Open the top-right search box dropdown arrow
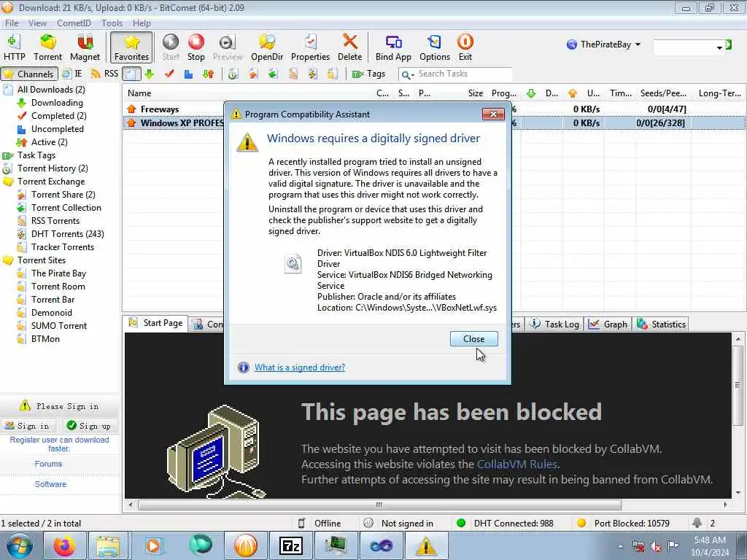Viewport: 747px width, 560px height. 719,47
